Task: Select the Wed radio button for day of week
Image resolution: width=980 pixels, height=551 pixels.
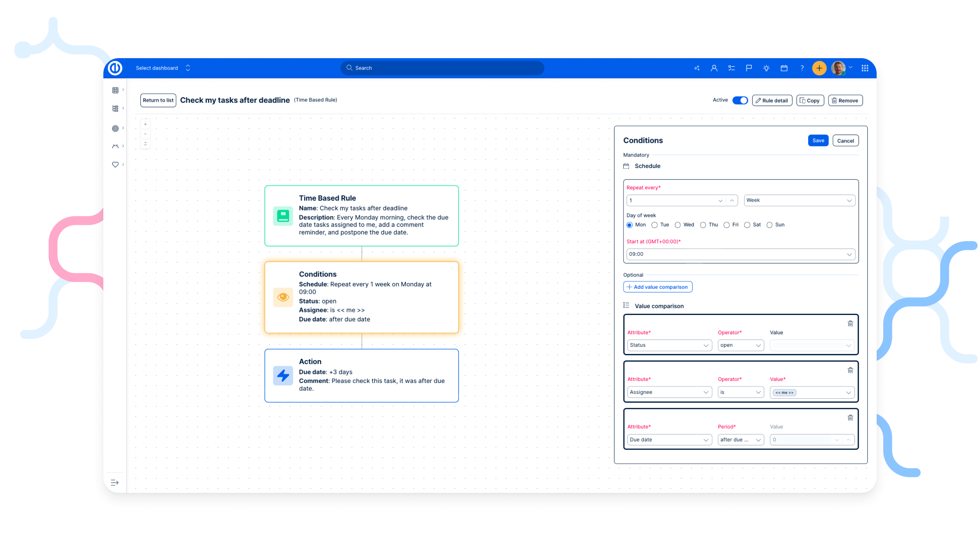Action: [x=678, y=225]
